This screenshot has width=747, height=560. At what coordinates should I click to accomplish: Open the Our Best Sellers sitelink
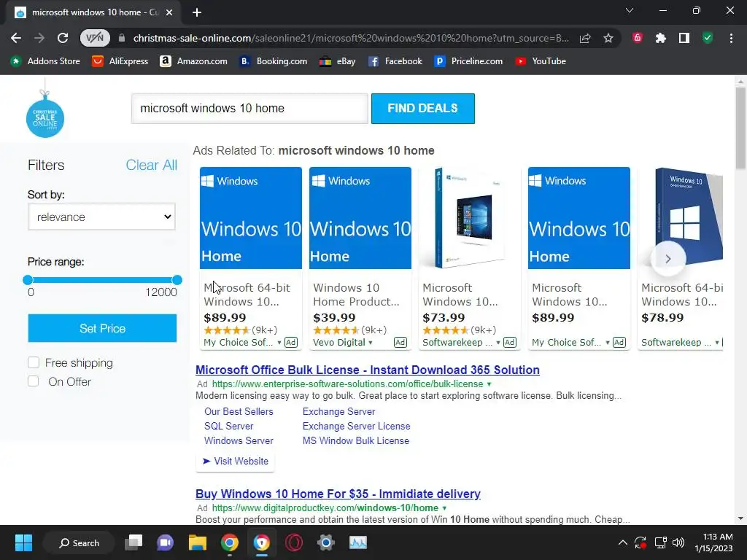(239, 411)
